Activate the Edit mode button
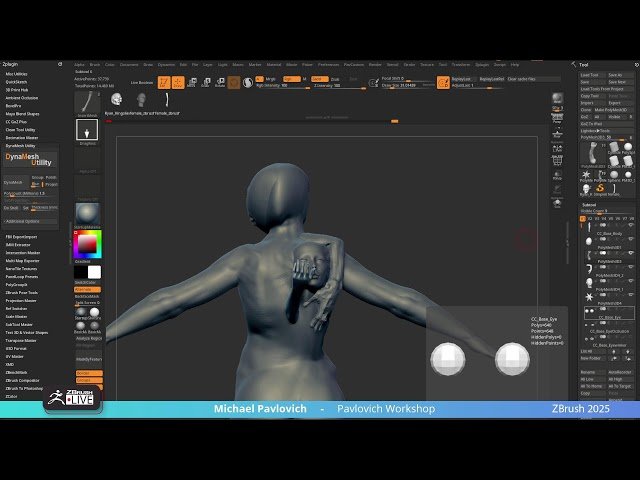This screenshot has height=480, width=640. pyautogui.click(x=164, y=82)
